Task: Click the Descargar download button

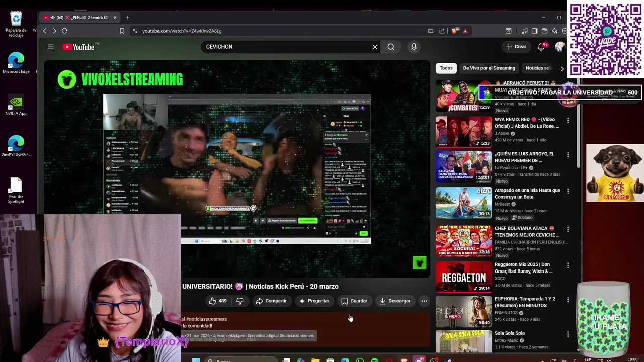Action: [x=395, y=301]
